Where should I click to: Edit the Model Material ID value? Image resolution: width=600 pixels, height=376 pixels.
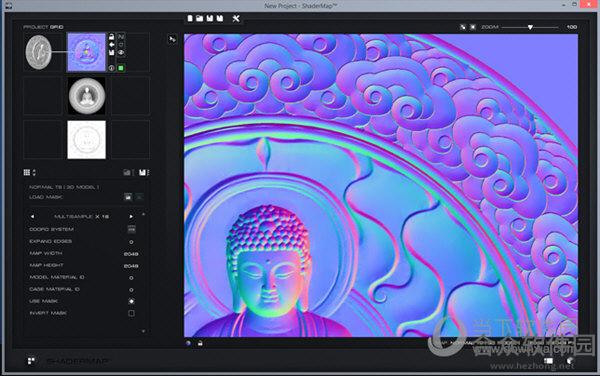tap(131, 278)
